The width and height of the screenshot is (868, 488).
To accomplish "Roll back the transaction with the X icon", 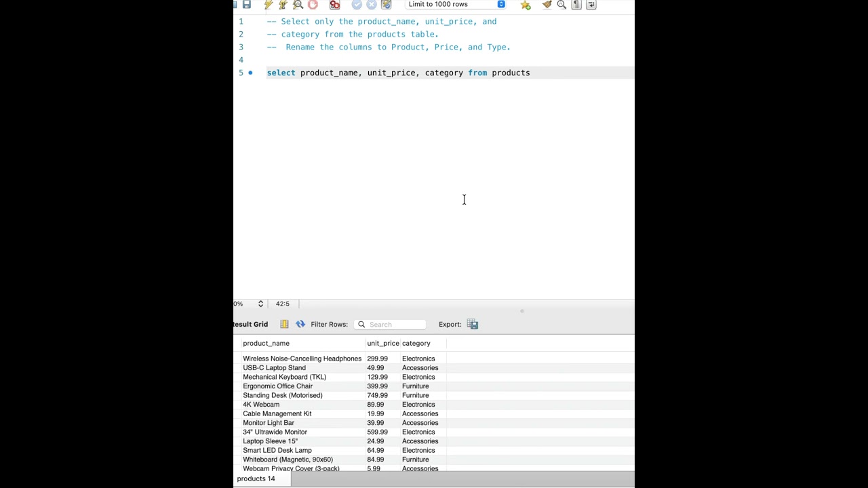I will 372,4.
